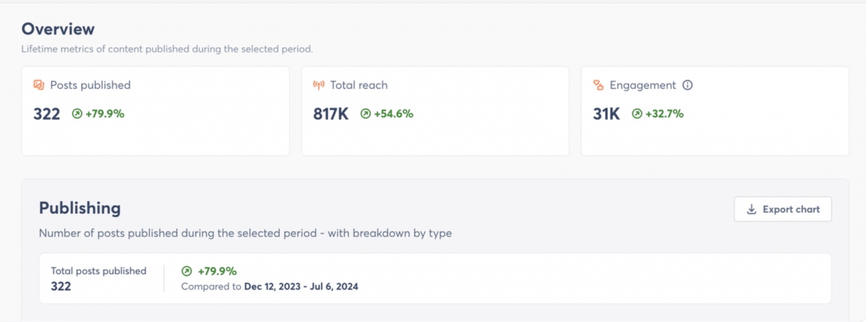Click the download icon in Export chart
This screenshot has width=868, height=322.
click(752, 209)
